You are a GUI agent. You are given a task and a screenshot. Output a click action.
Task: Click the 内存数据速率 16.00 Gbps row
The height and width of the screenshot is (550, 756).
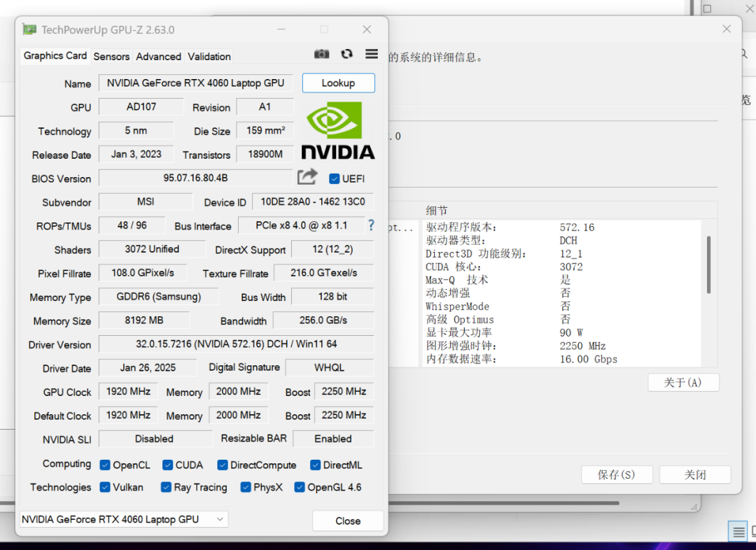(561, 359)
